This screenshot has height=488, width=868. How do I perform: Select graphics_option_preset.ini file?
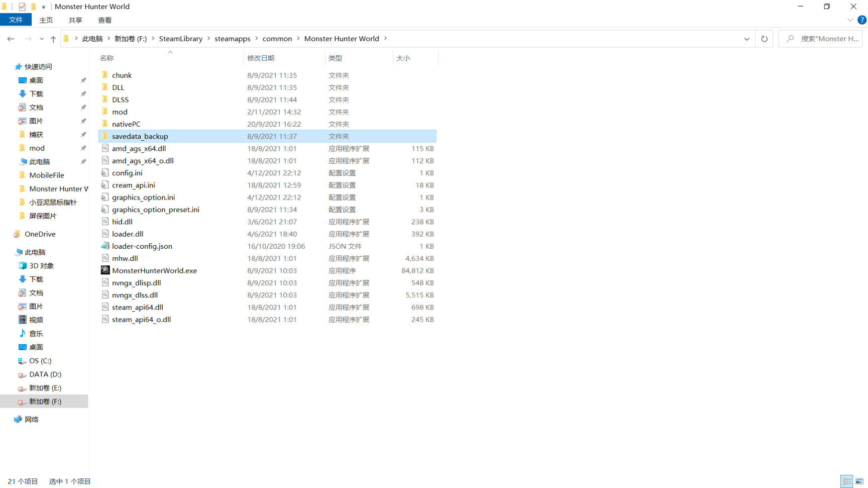click(x=156, y=210)
